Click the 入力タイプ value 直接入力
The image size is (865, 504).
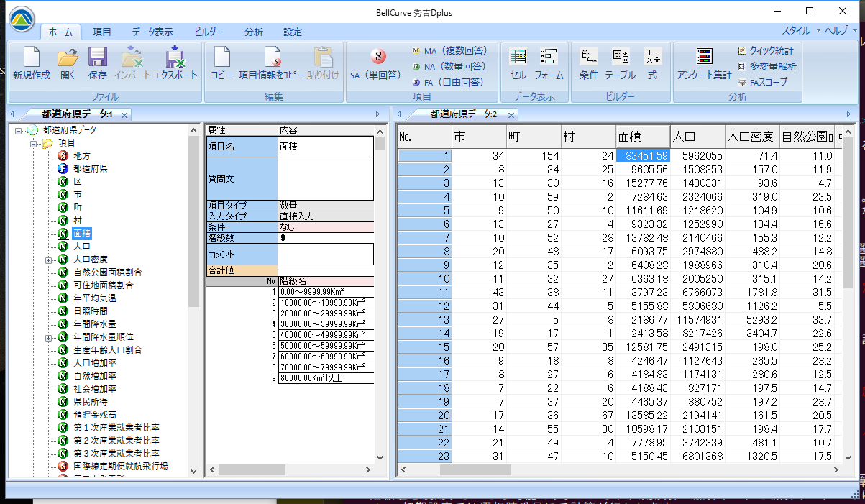[x=326, y=216]
